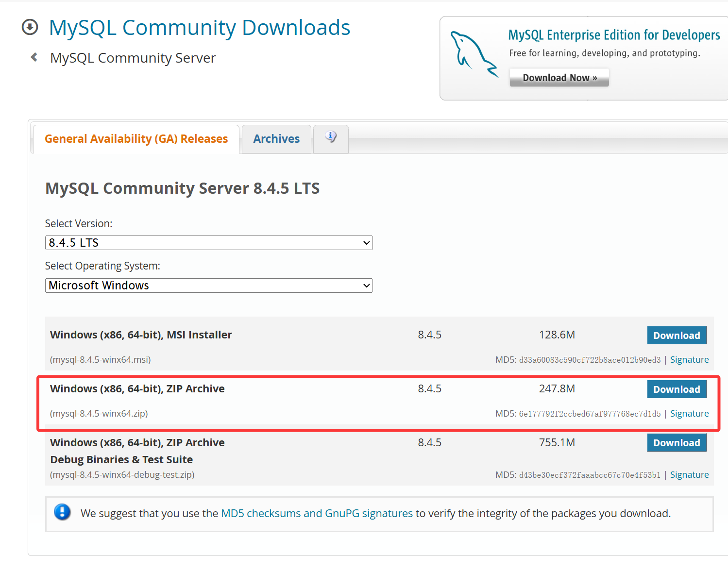Click the Debug Binaries & Test Suite label
The height and width of the screenshot is (572, 728).
(x=121, y=459)
